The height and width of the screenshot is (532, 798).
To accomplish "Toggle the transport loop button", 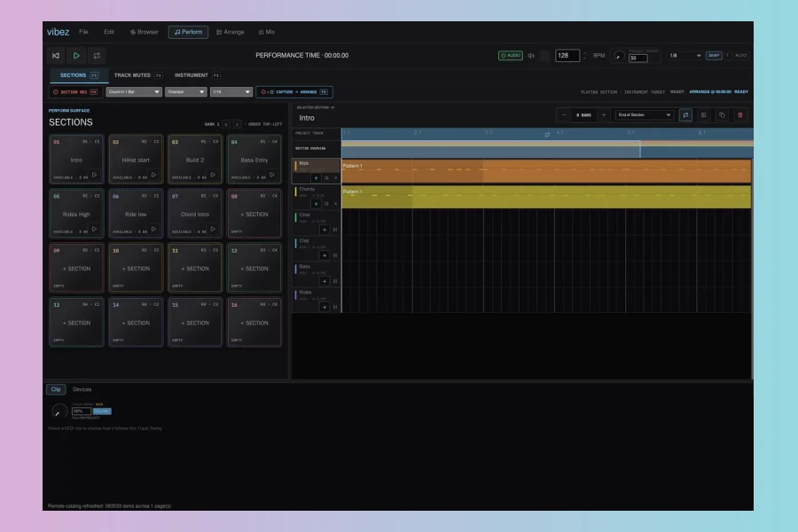I will click(x=97, y=56).
